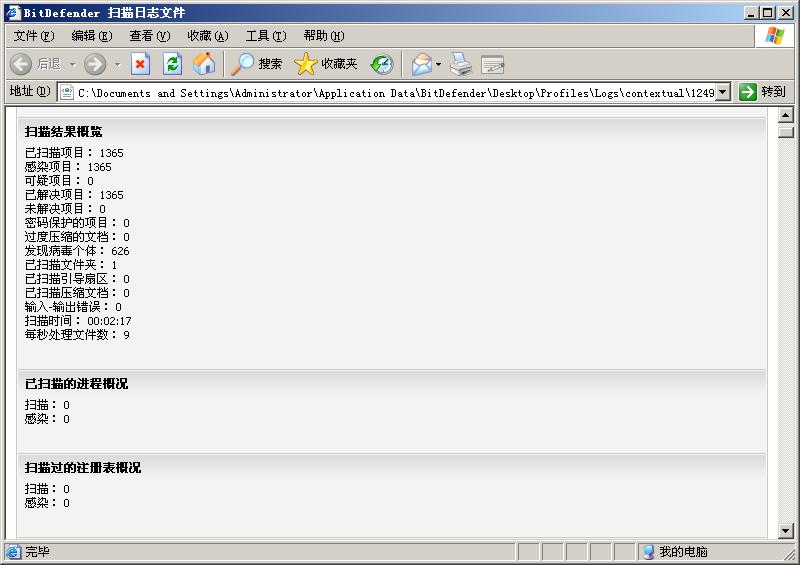Print the page with printer icon
This screenshot has width=800, height=565.
tap(461, 64)
